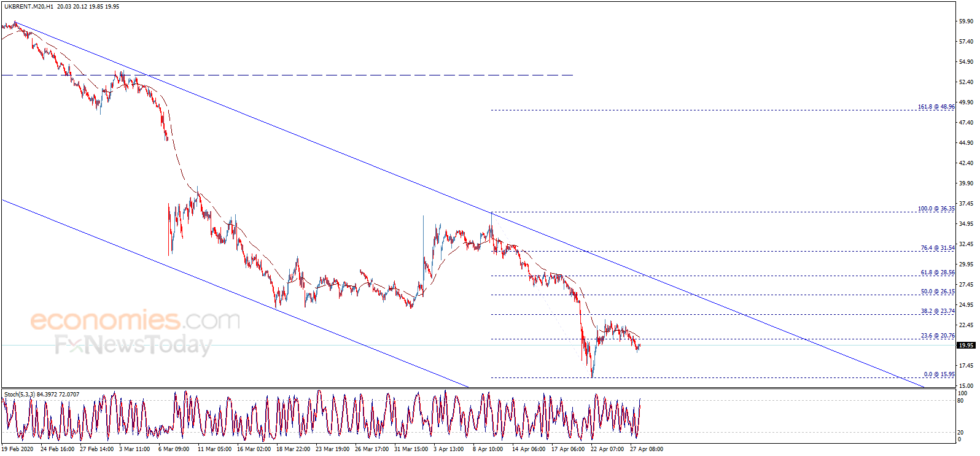The width and height of the screenshot is (980, 456).
Task: Select the 34.95 price axis value
Action: (x=966, y=224)
